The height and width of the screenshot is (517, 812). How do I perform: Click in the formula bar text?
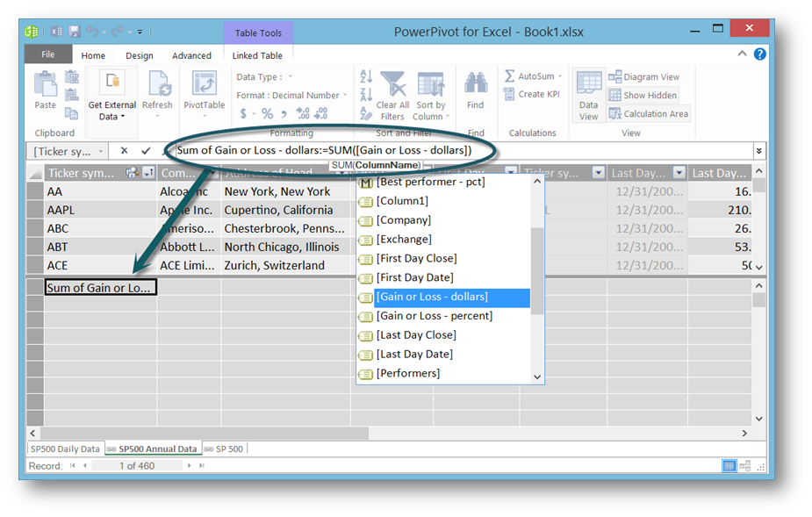324,150
